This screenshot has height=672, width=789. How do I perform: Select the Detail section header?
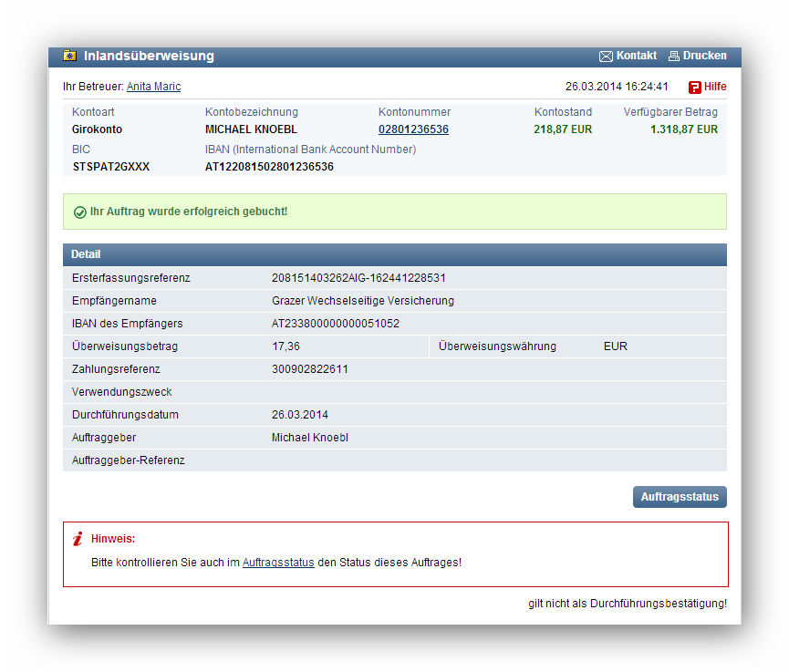pos(394,254)
